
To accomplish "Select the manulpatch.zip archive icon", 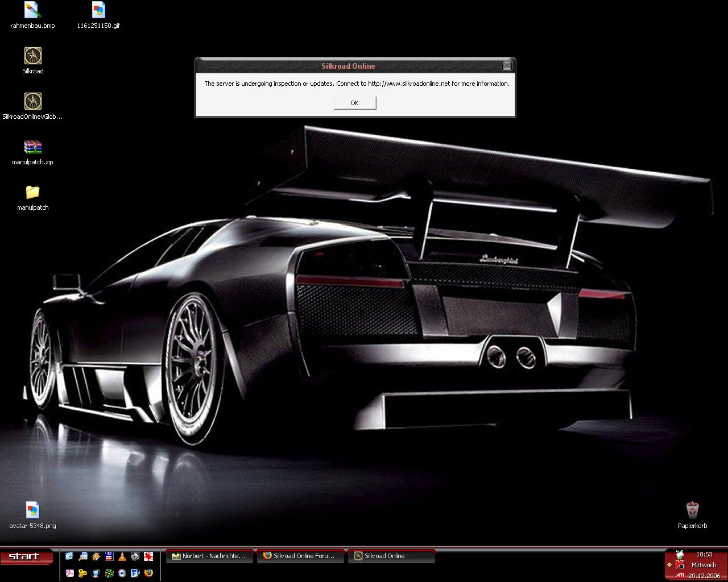I will pyautogui.click(x=33, y=147).
